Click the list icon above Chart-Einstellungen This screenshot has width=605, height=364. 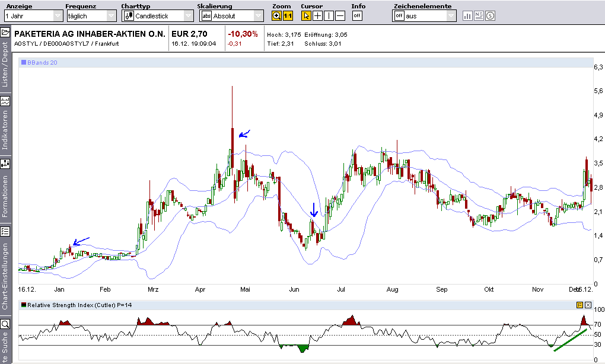tap(5, 231)
